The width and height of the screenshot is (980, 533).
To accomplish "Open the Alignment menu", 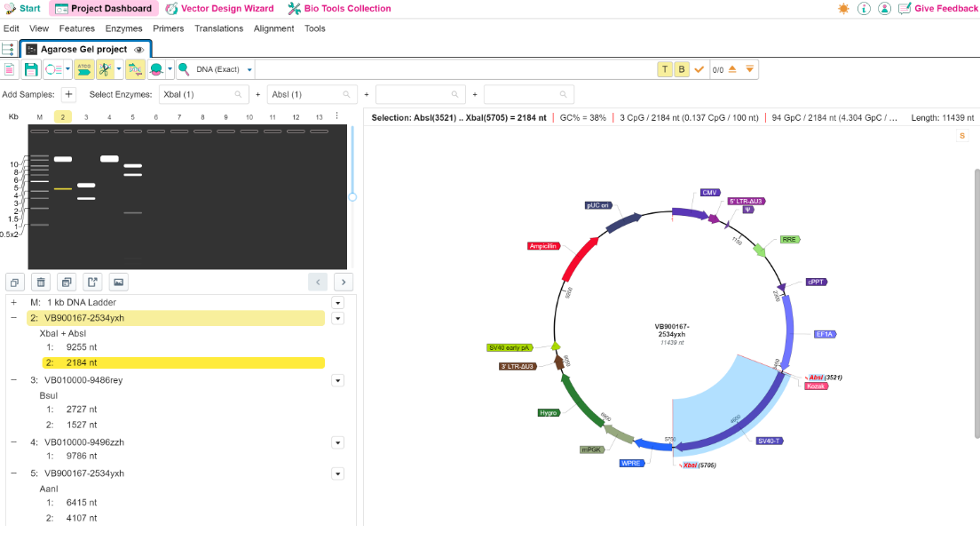I will 273,28.
